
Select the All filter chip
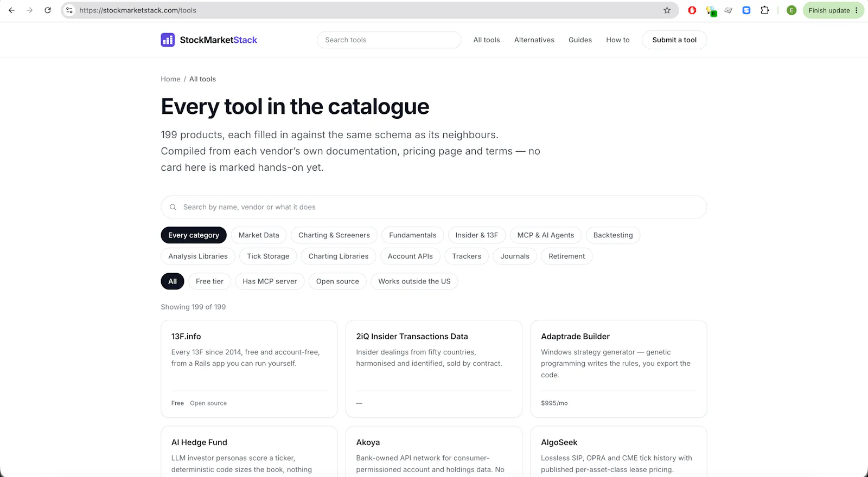[x=173, y=281]
